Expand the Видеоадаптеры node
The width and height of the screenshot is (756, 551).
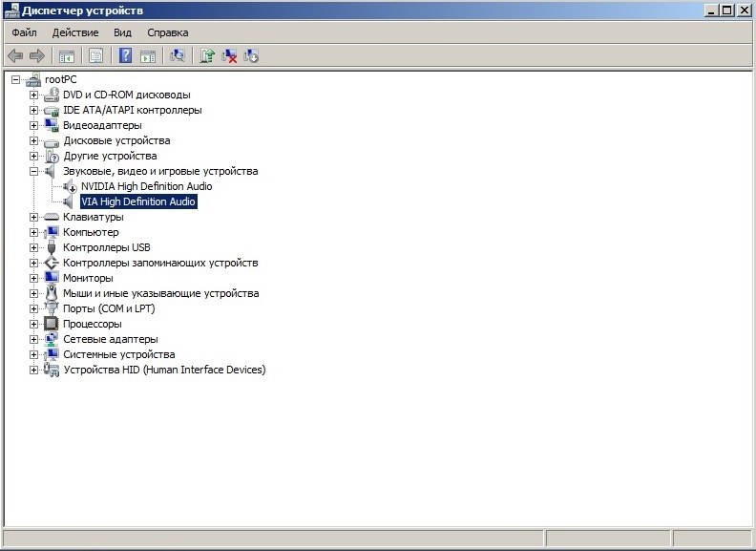(33, 125)
